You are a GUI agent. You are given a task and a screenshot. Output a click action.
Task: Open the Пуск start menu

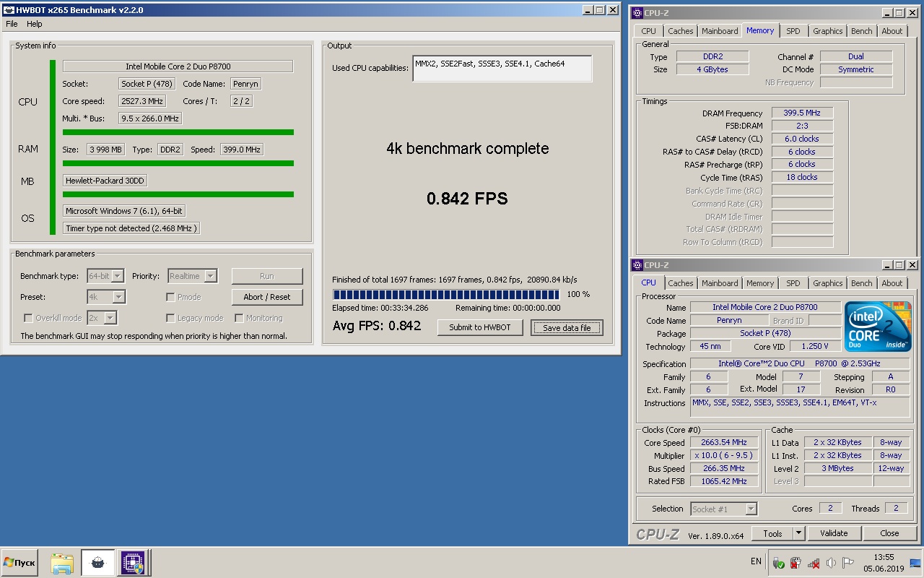(19, 563)
